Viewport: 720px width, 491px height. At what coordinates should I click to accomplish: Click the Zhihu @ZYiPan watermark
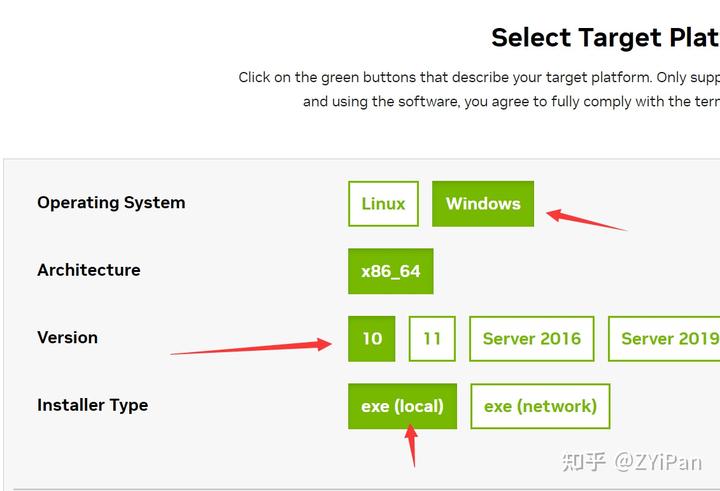point(635,462)
